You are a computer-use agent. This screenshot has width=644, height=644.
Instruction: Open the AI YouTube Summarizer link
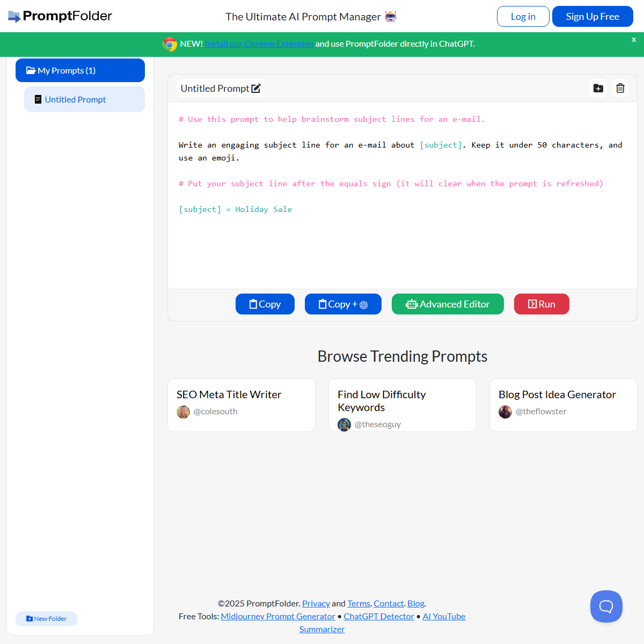pos(444,617)
